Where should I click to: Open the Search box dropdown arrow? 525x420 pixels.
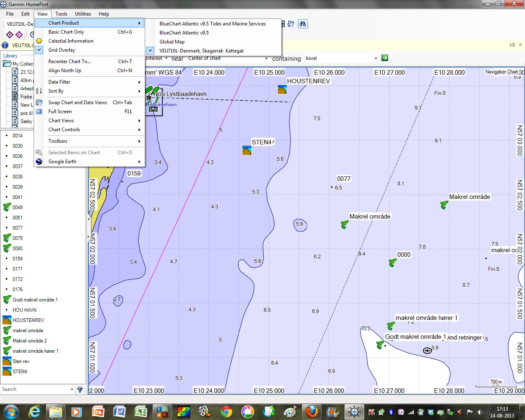[x=72, y=389]
